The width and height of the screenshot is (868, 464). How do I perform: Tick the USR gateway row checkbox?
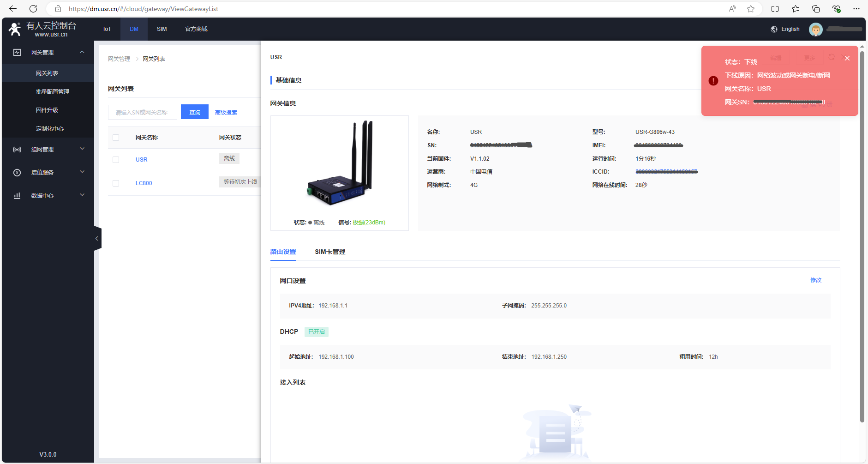pos(116,160)
